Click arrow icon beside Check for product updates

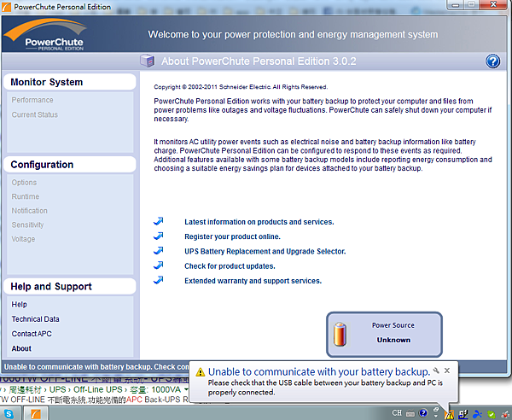coord(159,265)
